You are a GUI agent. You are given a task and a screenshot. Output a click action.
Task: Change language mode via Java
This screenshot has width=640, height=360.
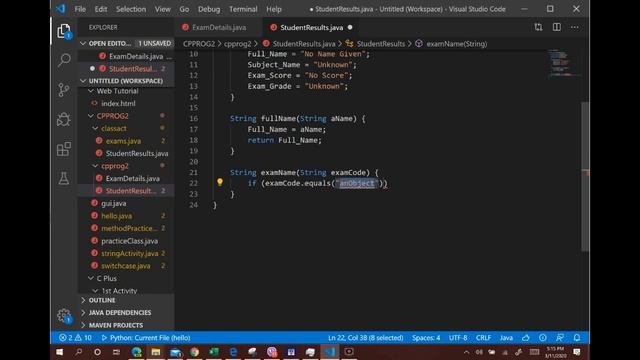tap(506, 338)
